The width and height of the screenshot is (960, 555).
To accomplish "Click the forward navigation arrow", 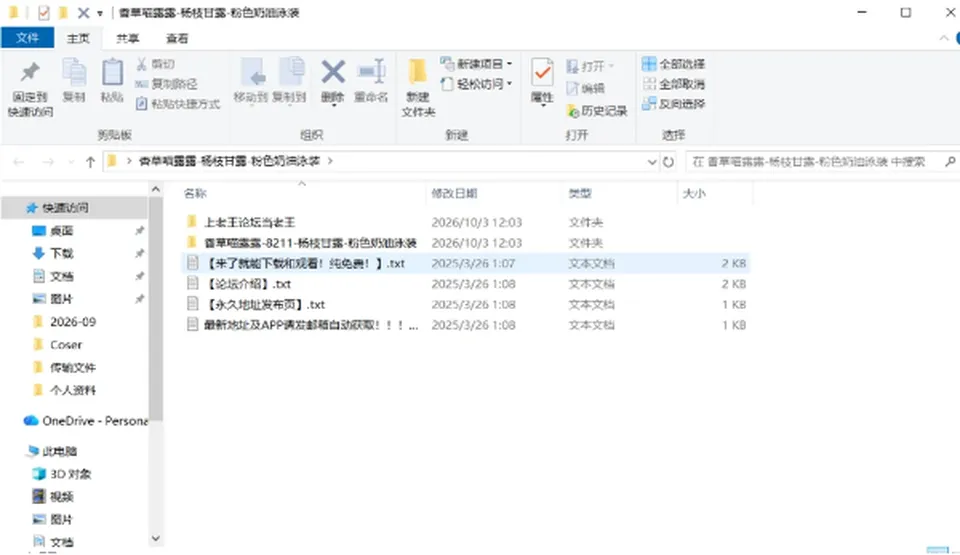I will 48,162.
